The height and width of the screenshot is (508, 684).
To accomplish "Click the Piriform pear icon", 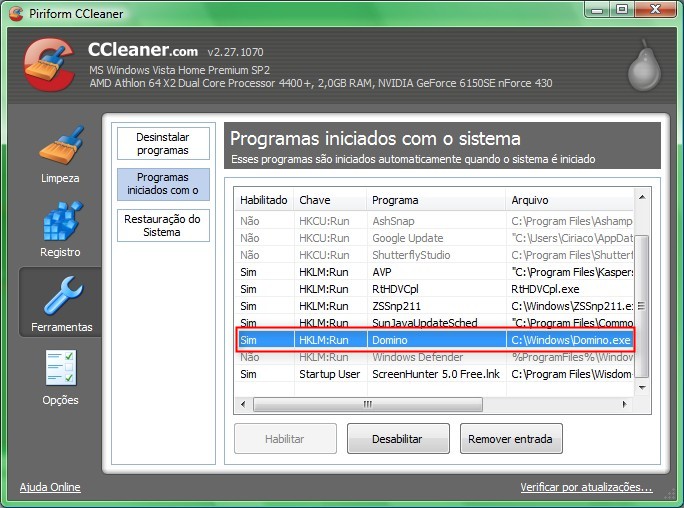I will point(644,65).
